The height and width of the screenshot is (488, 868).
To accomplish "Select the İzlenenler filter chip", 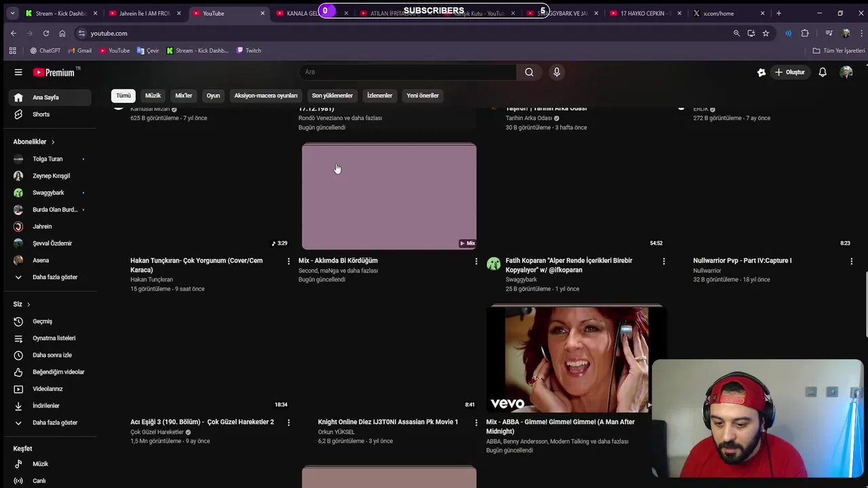I will (x=380, y=96).
